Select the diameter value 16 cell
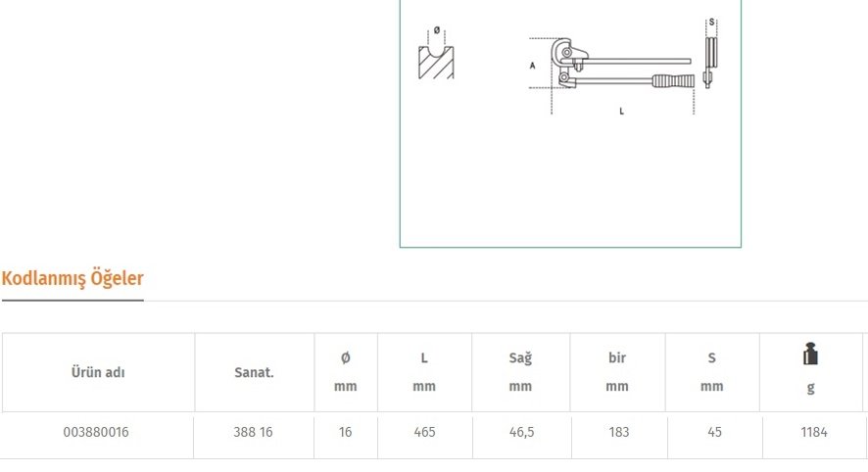868x472 pixels. coord(345,432)
